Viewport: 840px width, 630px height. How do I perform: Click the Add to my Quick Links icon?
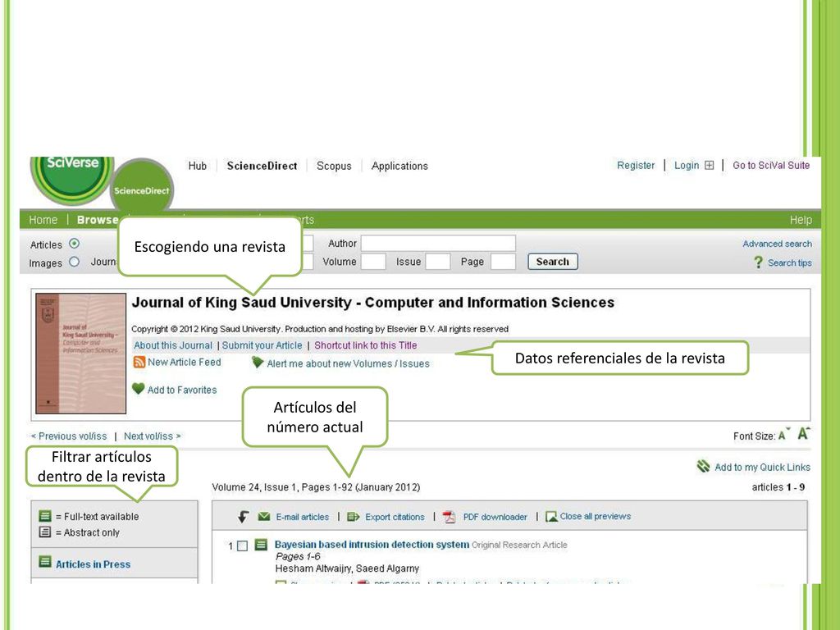pyautogui.click(x=703, y=466)
